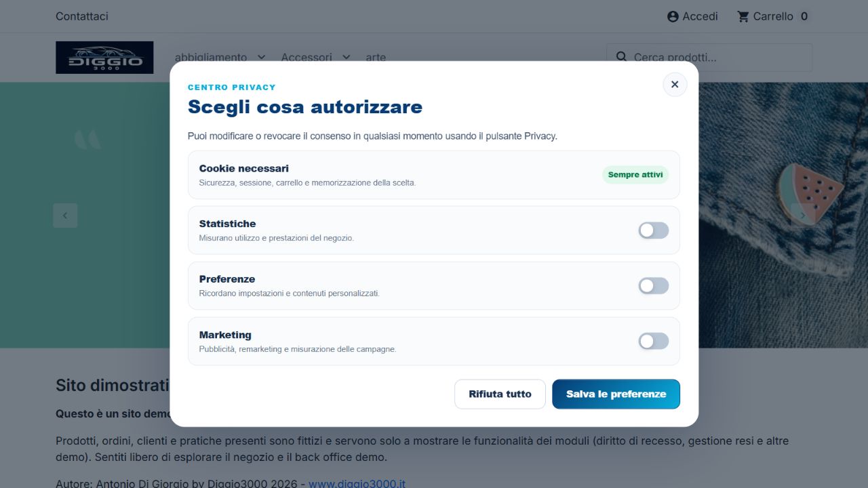
Task: Go to previous carousel slide
Action: (65, 216)
